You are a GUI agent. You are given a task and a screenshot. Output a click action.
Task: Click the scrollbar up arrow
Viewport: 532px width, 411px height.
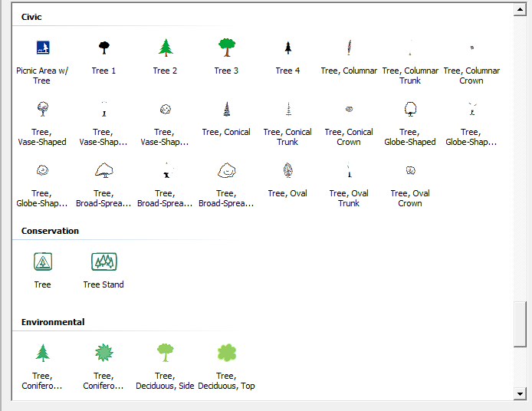tap(520, 9)
